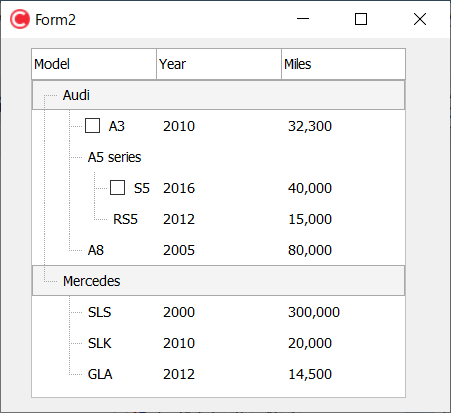
Task: Click the Miles column header
Action: click(343, 64)
